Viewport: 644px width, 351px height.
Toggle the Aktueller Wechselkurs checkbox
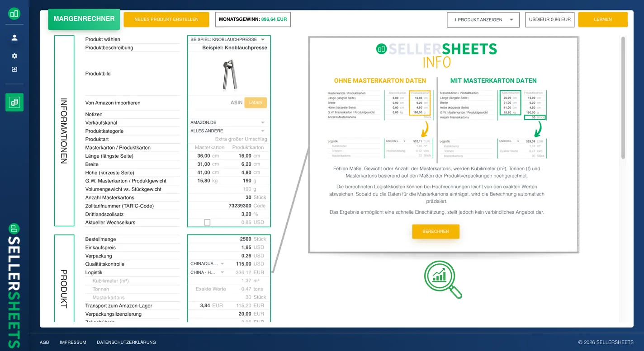[x=207, y=222]
